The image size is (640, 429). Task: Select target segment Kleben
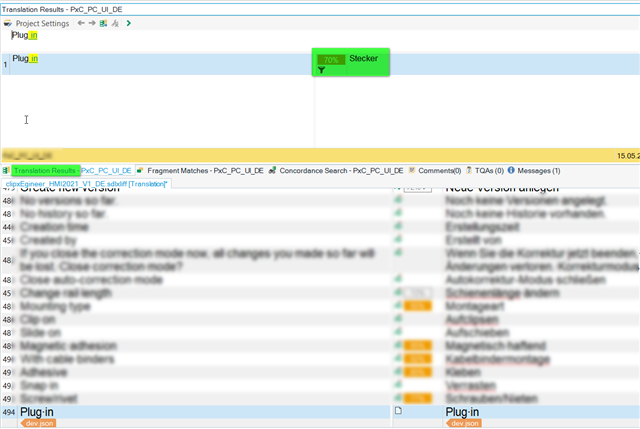tap(463, 372)
